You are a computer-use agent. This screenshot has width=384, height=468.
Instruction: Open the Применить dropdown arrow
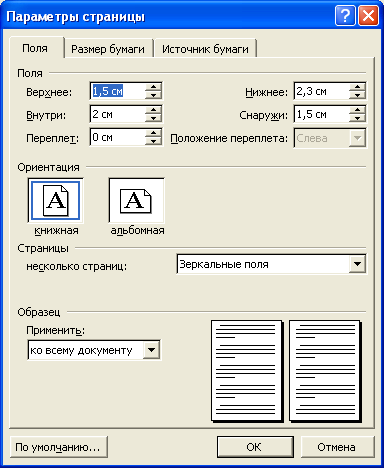point(152,350)
